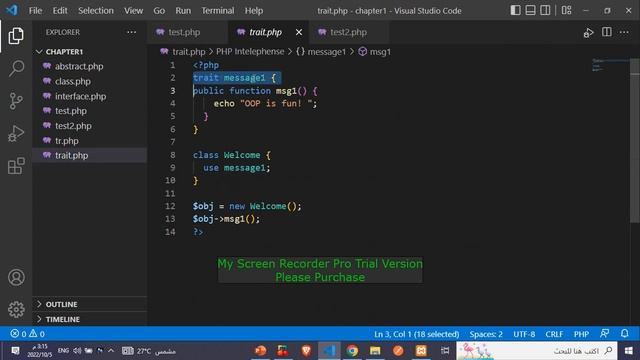Screen dimensions: 640x360
Task: Open test.php in the explorer tree
Action: [89, 111]
